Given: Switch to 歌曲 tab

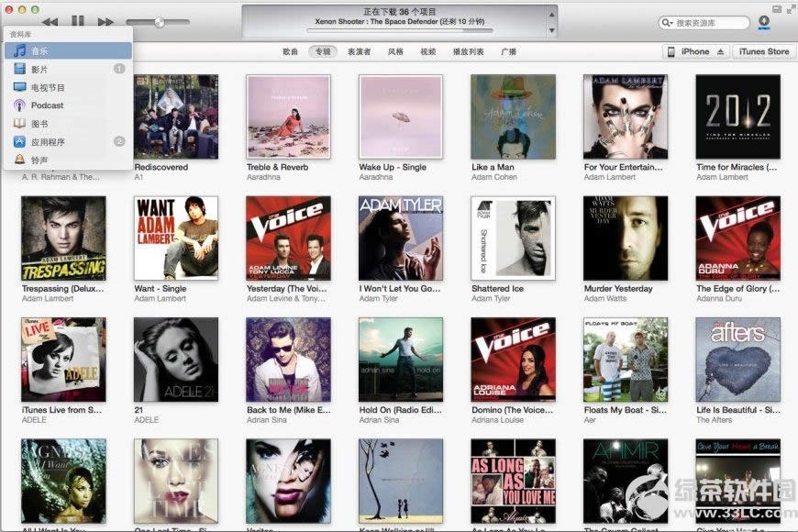Looking at the screenshot, I should 290,51.
